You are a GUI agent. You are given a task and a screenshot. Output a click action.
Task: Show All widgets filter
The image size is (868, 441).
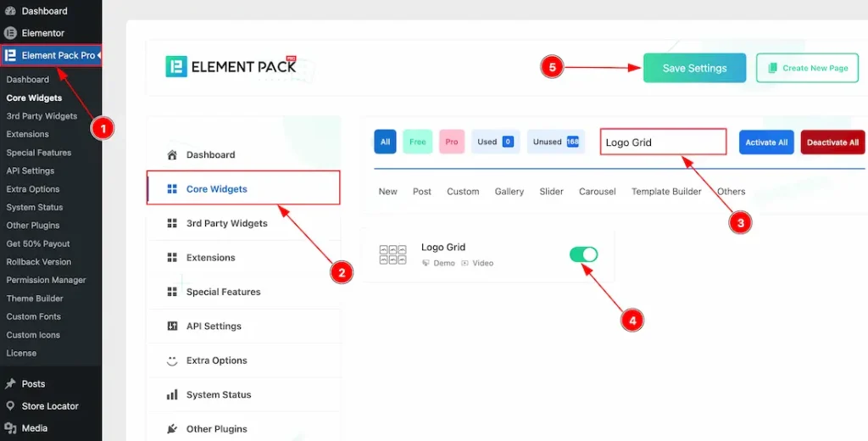386,142
